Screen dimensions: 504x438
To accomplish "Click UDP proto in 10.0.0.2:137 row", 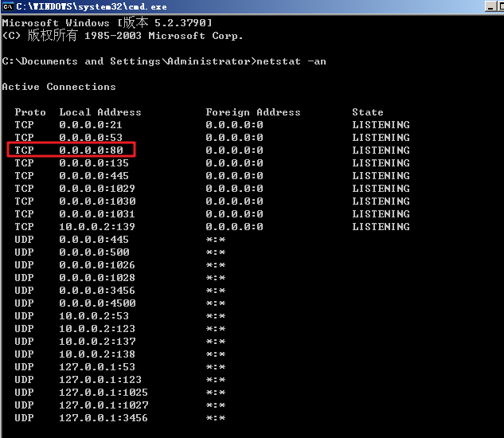I will click(x=24, y=342).
